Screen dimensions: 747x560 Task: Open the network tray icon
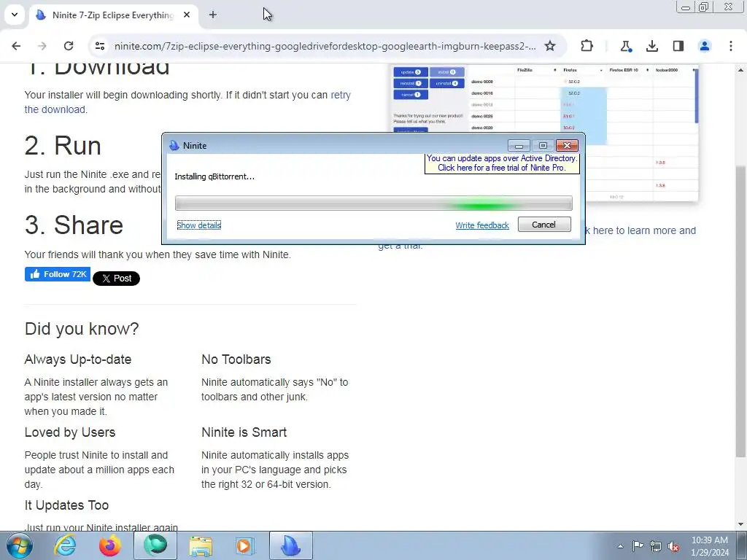coord(656,546)
